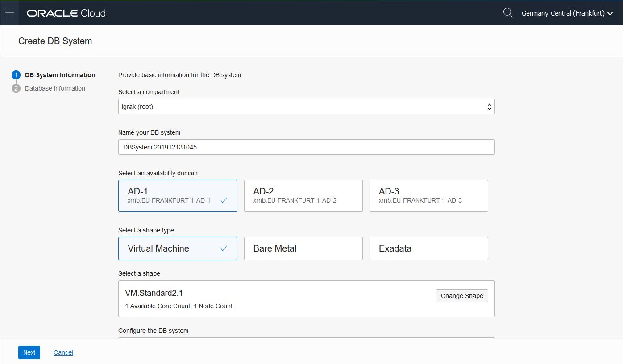
Task: Open the hamburger navigation menu
Action: pyautogui.click(x=9, y=13)
